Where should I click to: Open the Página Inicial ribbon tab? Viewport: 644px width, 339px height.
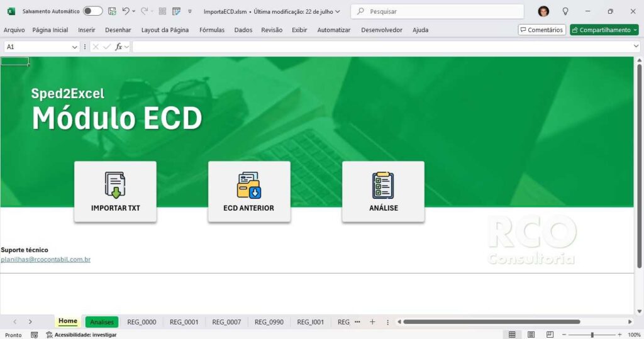(50, 30)
